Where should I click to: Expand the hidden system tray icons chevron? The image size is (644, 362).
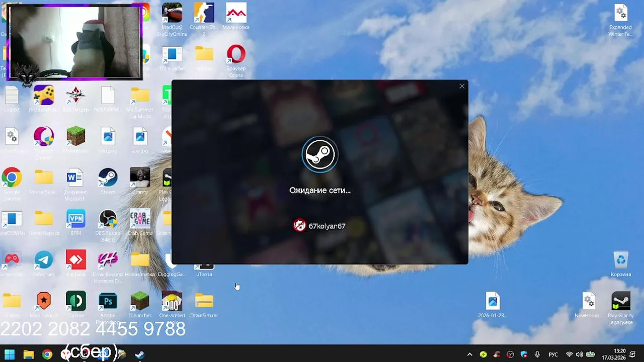click(x=470, y=354)
